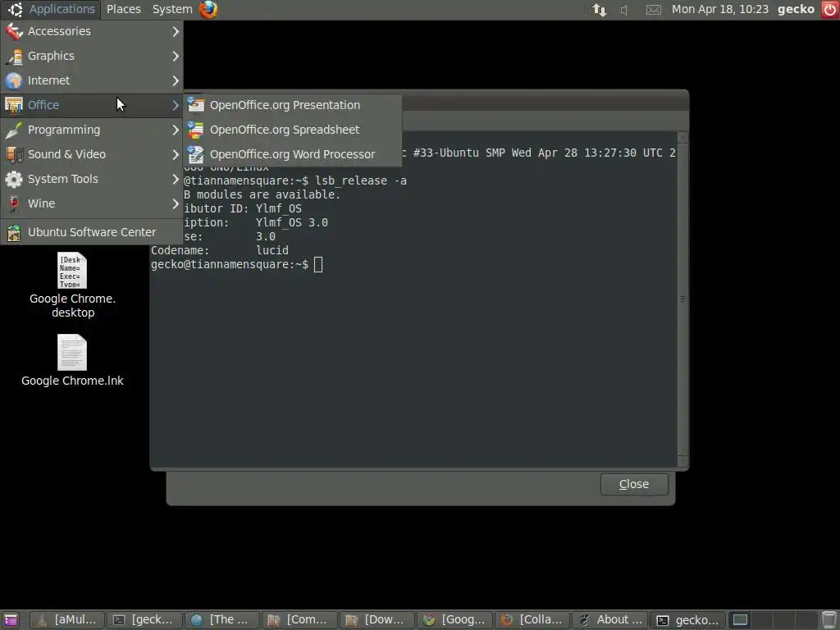Launch OpenOffice.org Presentation

click(x=293, y=105)
